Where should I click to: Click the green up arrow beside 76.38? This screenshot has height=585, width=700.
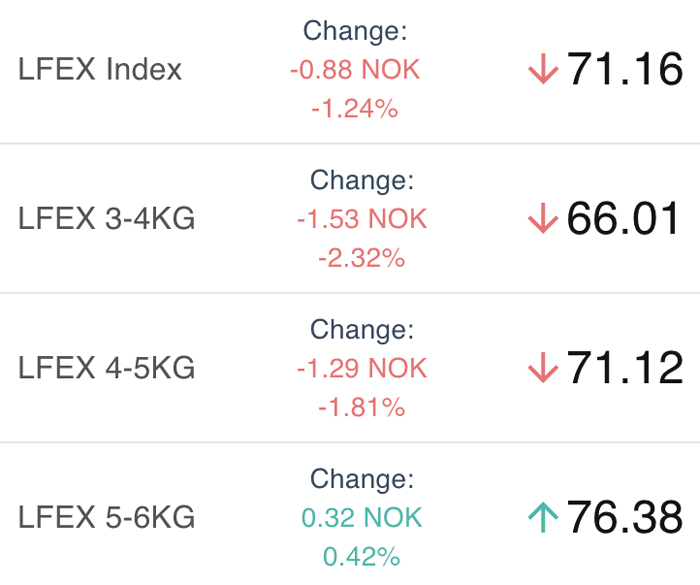(x=542, y=517)
